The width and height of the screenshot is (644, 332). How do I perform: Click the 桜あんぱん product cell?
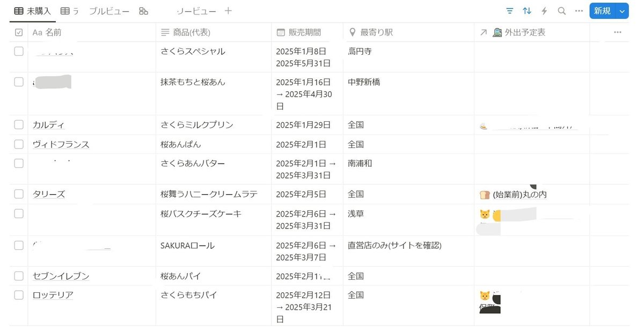pyautogui.click(x=213, y=144)
